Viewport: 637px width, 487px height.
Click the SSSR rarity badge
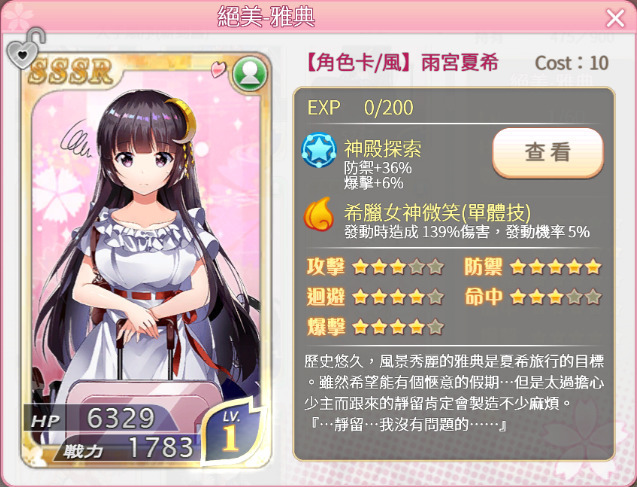click(70, 71)
